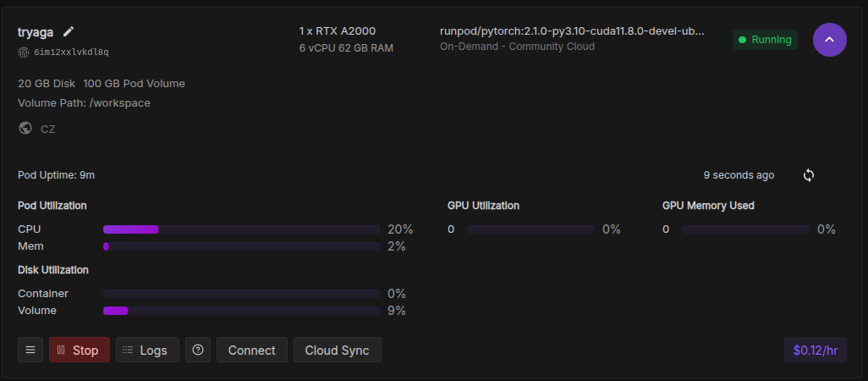Screen dimensions: 868x381
Task: Click the runpod/pytorch container image name
Action: (x=572, y=31)
